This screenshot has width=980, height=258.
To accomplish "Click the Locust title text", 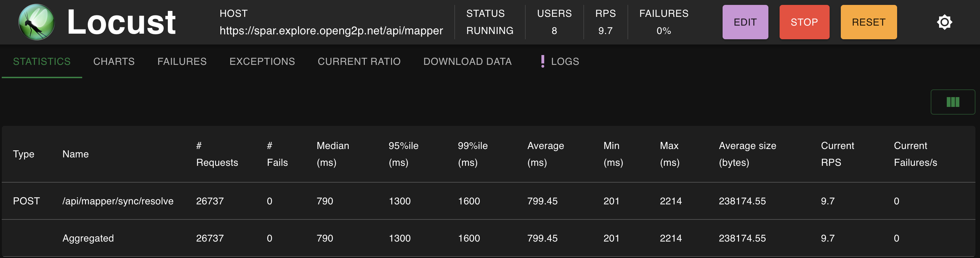I will coord(121,22).
